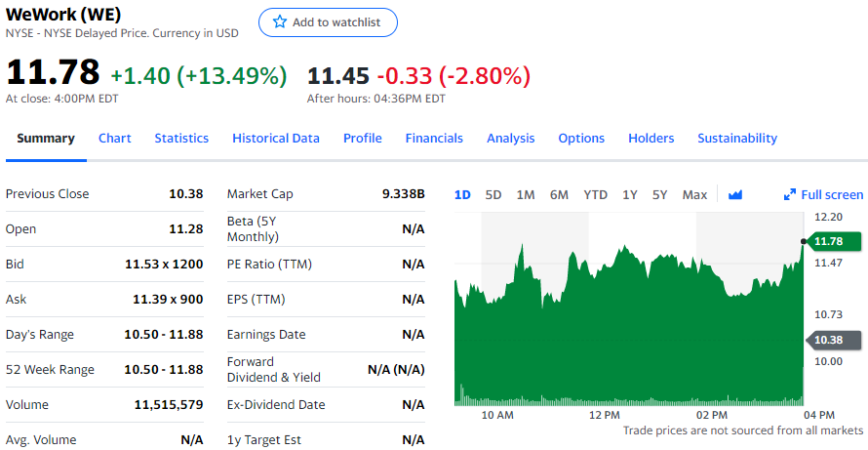Click the after hours price 11.45
The image size is (868, 450).
click(x=338, y=76)
